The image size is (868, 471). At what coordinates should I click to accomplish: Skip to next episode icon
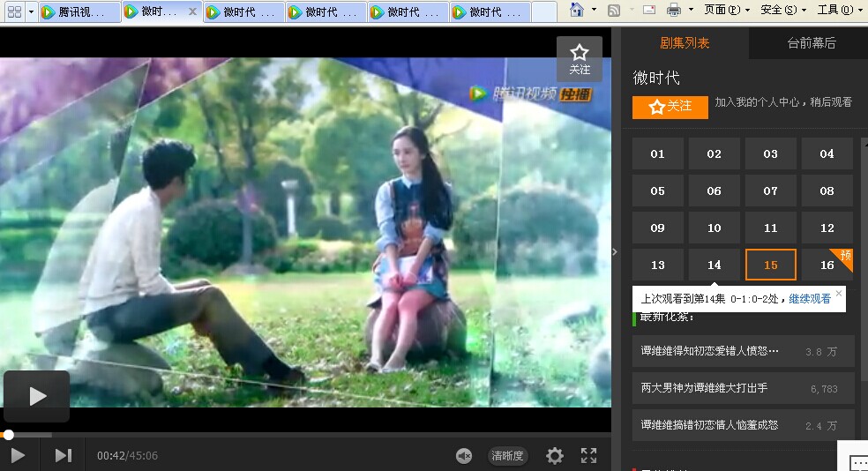[64, 455]
